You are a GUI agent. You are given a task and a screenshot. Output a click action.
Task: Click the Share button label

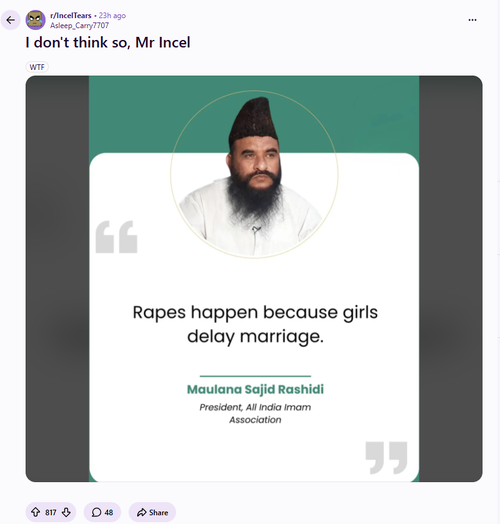point(158,512)
